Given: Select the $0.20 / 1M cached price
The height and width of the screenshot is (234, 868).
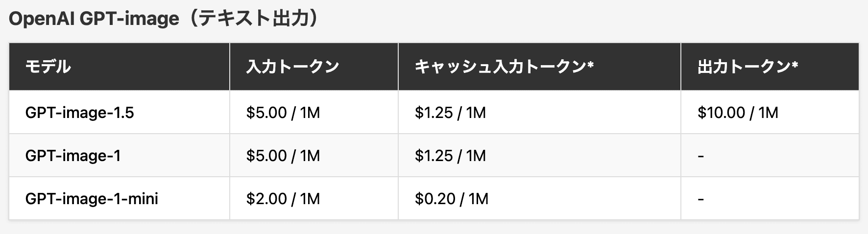Looking at the screenshot, I should (x=451, y=199).
